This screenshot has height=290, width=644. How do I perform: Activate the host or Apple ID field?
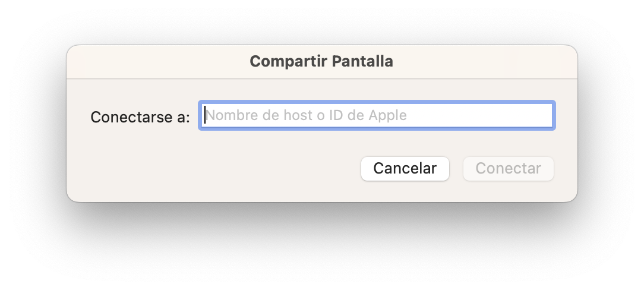coord(377,115)
